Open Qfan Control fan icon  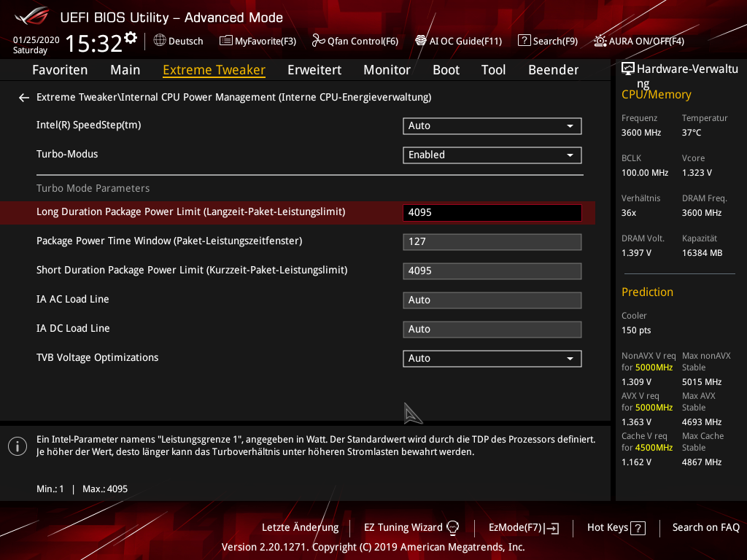coord(318,41)
